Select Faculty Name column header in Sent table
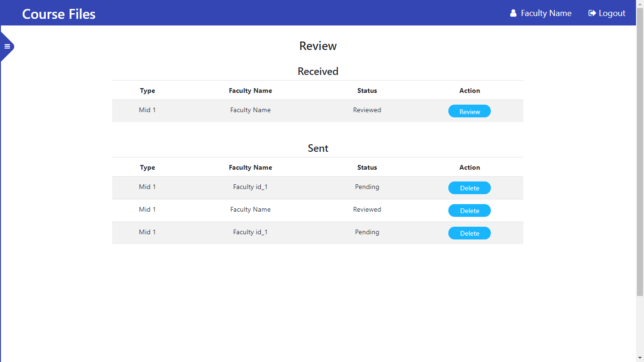This screenshot has width=644, height=362. pos(250,167)
